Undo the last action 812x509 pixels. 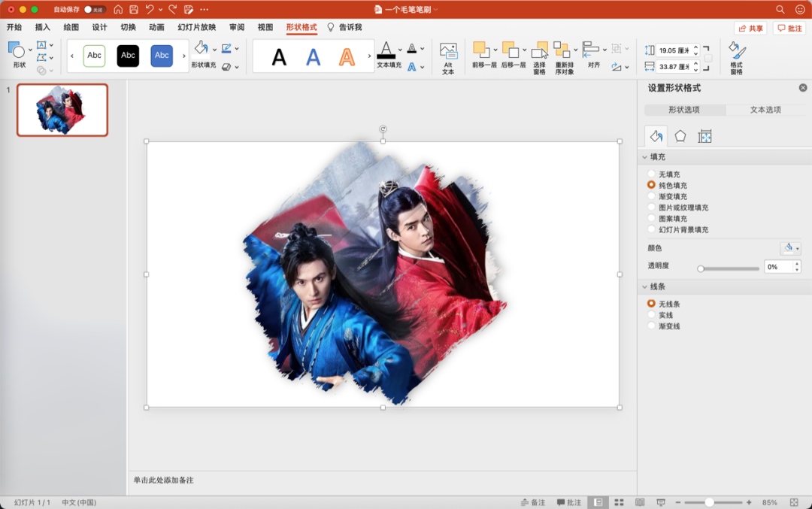[x=150, y=9]
